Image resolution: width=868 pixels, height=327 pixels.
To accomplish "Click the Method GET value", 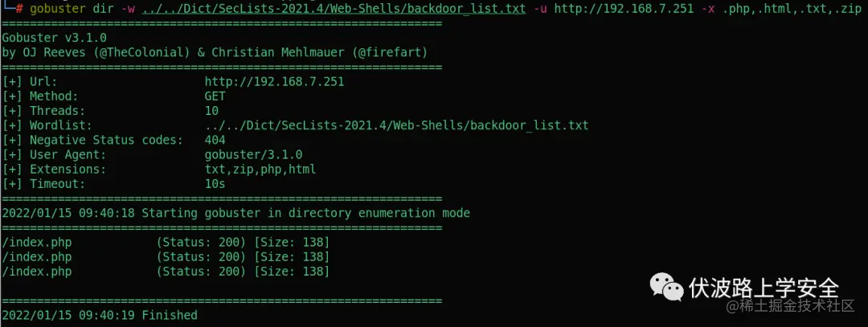I will 215,96.
